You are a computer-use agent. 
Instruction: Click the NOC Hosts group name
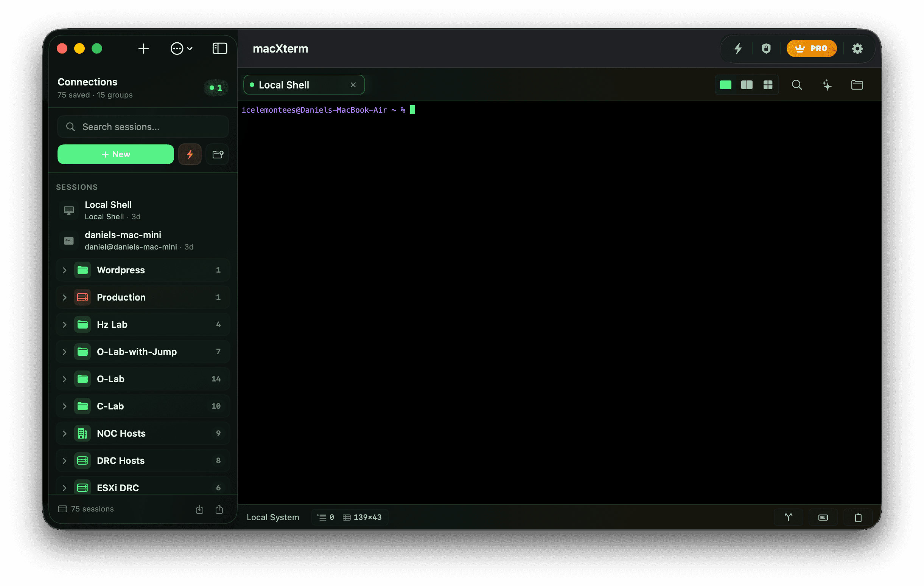coord(121,434)
